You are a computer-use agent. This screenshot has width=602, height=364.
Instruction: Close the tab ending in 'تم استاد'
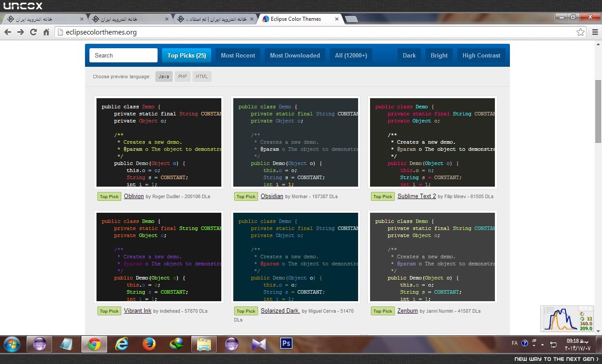tap(252, 19)
